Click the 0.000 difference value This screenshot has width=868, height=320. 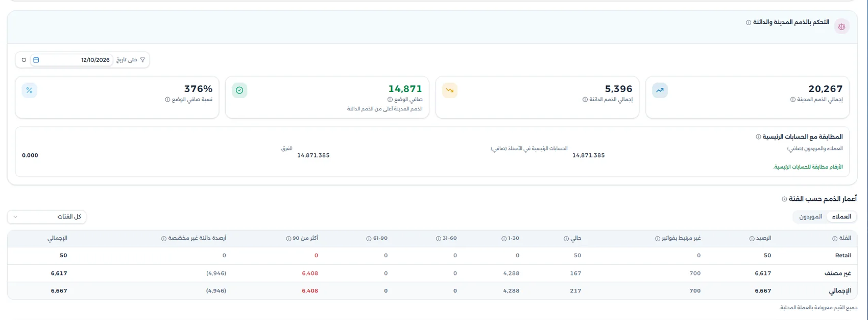[x=30, y=155]
